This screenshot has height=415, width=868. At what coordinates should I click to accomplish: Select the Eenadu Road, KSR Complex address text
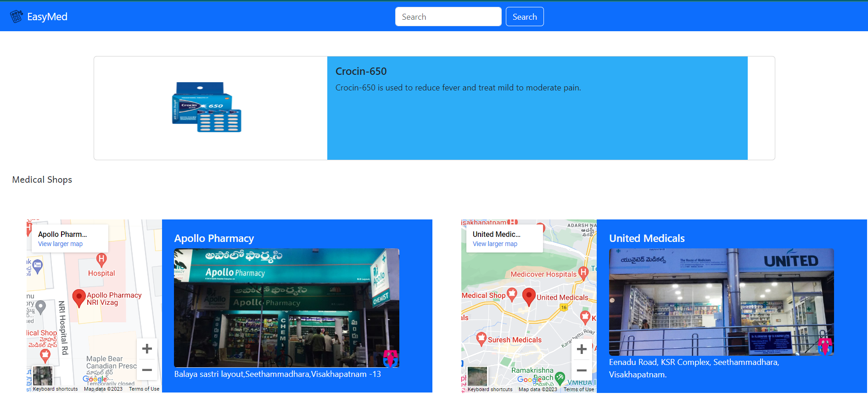tap(694, 368)
